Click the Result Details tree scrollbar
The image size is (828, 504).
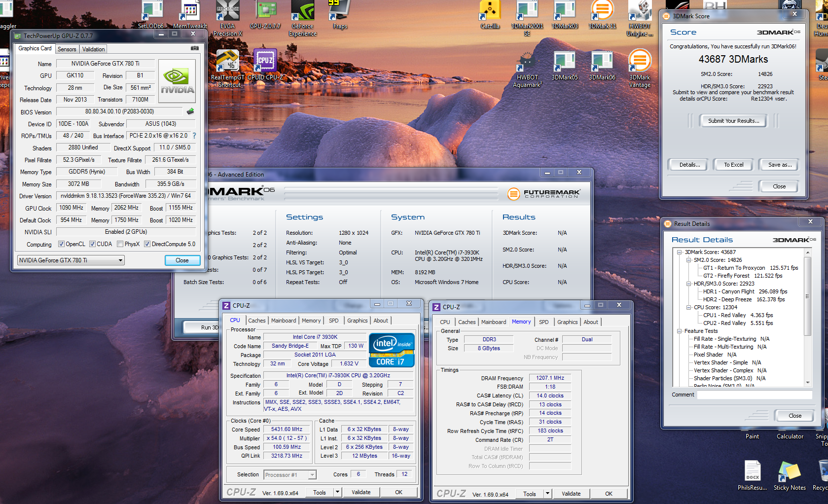807,318
